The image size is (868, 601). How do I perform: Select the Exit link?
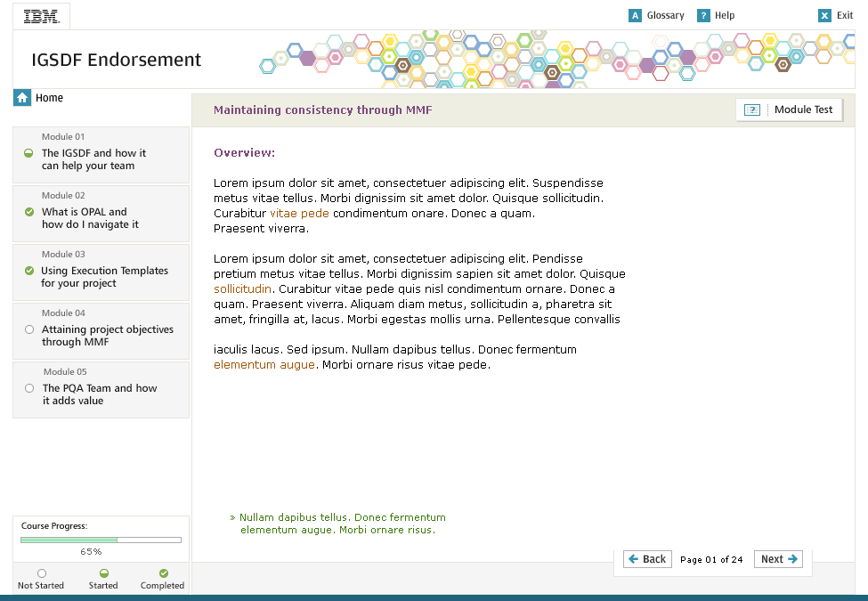[844, 15]
